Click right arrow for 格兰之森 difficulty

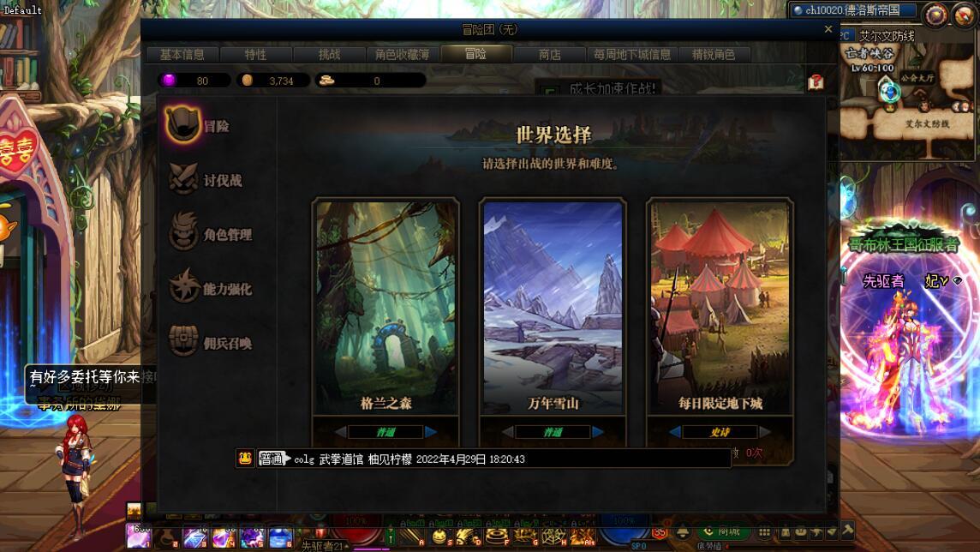click(x=431, y=431)
